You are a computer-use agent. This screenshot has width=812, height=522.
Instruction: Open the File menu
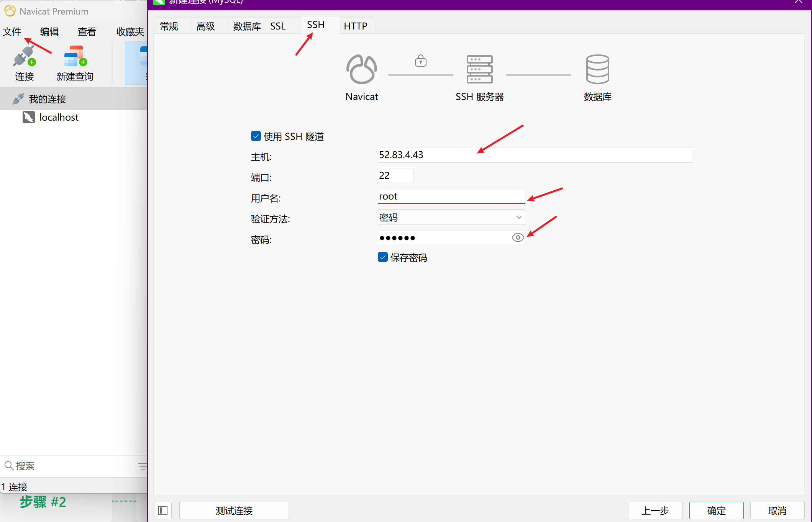click(12, 32)
